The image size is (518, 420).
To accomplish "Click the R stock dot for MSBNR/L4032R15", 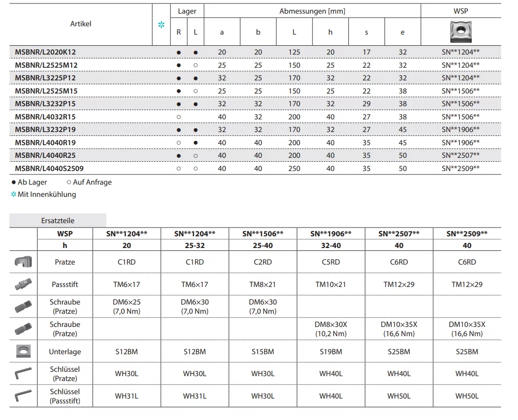I will click(x=178, y=117).
